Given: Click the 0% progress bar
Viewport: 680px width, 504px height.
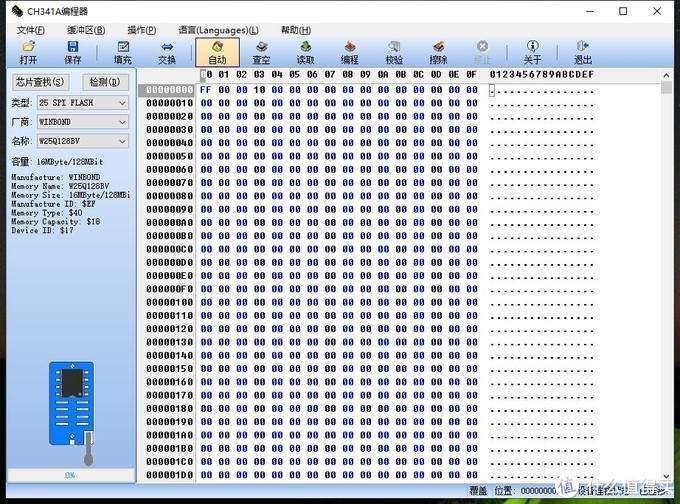Looking at the screenshot, I should (71, 475).
